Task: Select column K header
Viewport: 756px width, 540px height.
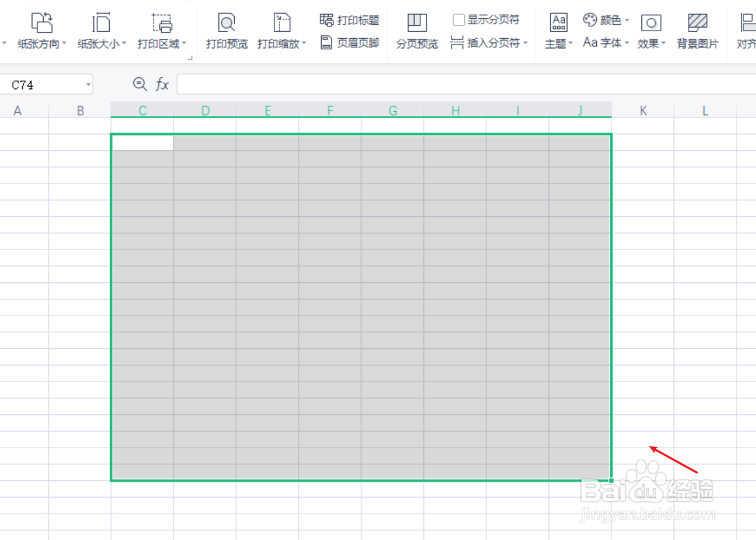Action: click(643, 111)
